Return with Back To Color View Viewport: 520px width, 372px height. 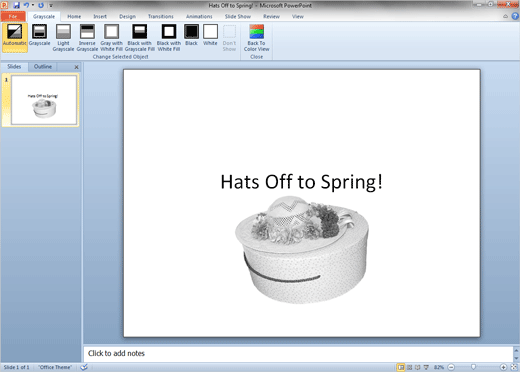256,38
